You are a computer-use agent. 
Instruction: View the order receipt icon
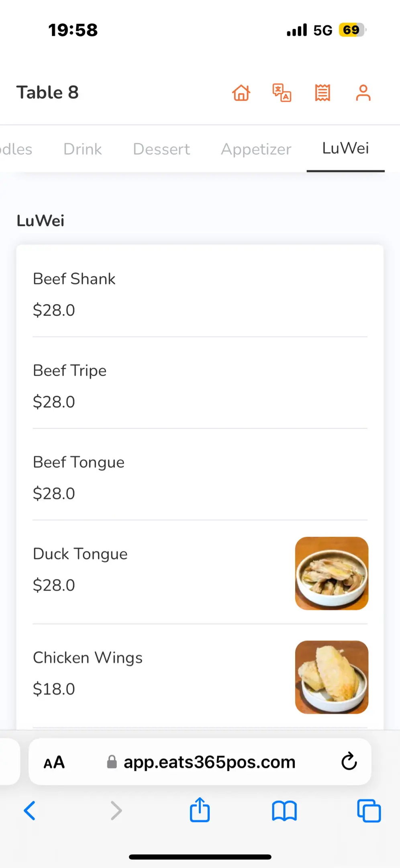[322, 93]
